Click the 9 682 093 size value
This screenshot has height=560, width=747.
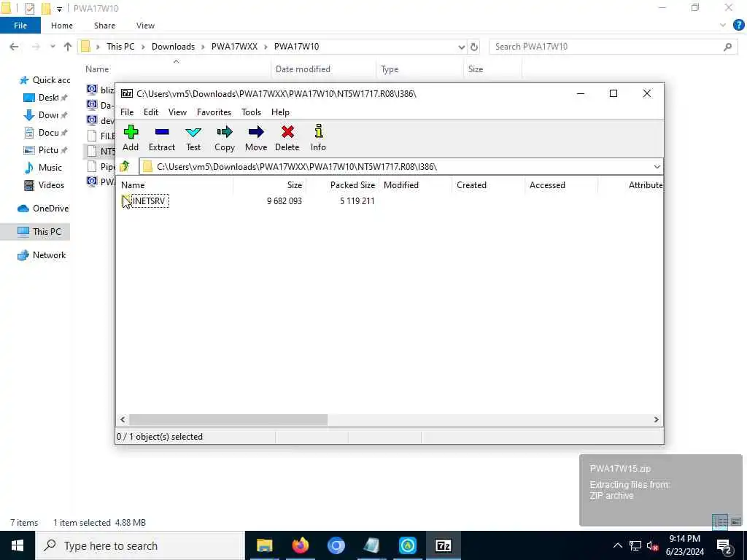coord(285,201)
